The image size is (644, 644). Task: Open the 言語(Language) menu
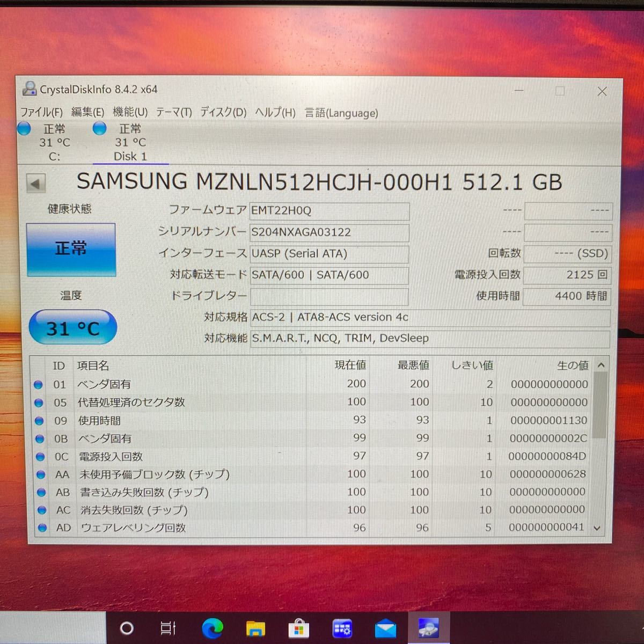tap(341, 113)
